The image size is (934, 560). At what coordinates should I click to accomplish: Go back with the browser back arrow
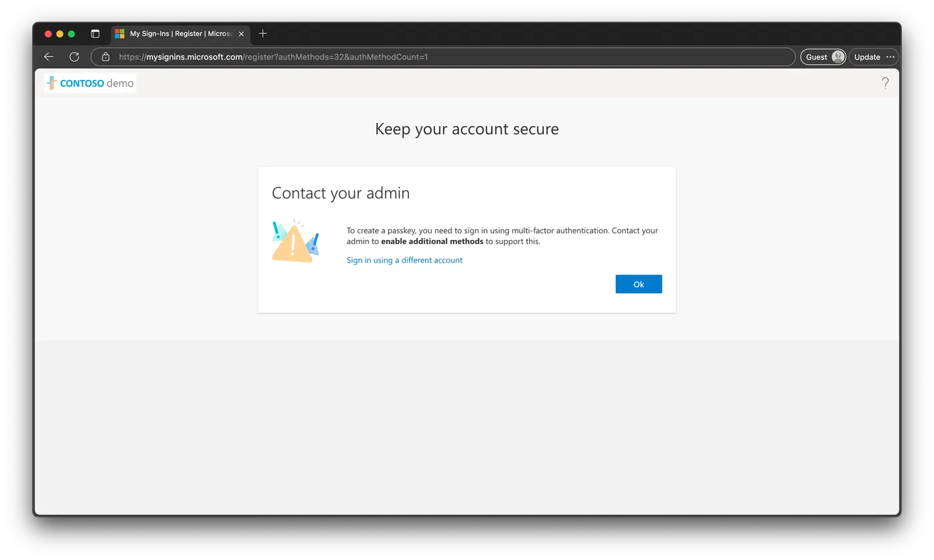(49, 57)
